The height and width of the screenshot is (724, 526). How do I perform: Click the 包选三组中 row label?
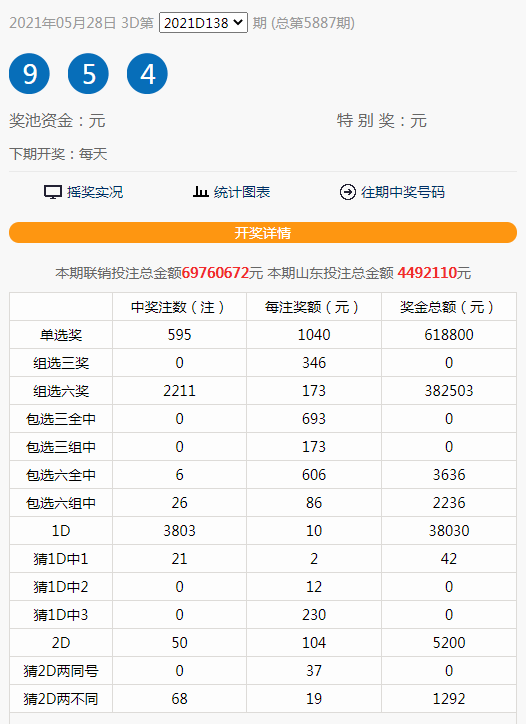61,447
